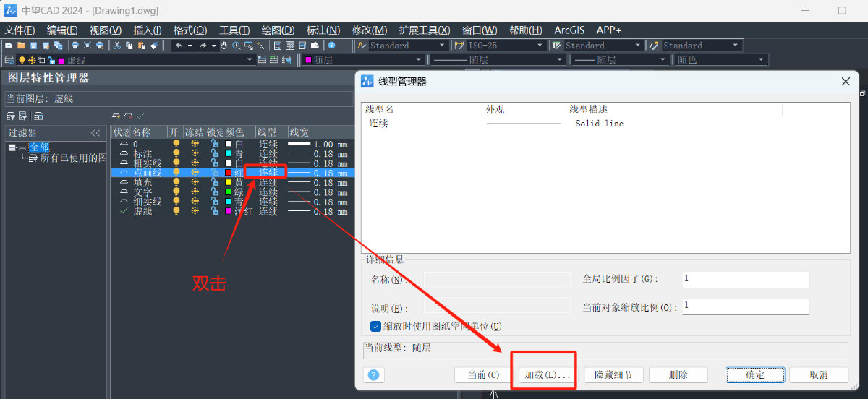Click the red color swatch of 点画线 layer

point(228,173)
